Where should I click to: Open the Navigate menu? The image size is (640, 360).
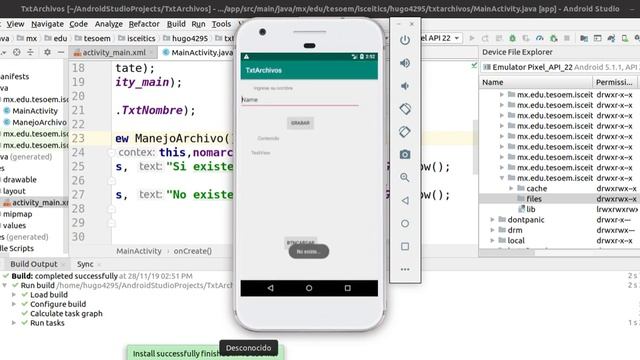(47, 24)
